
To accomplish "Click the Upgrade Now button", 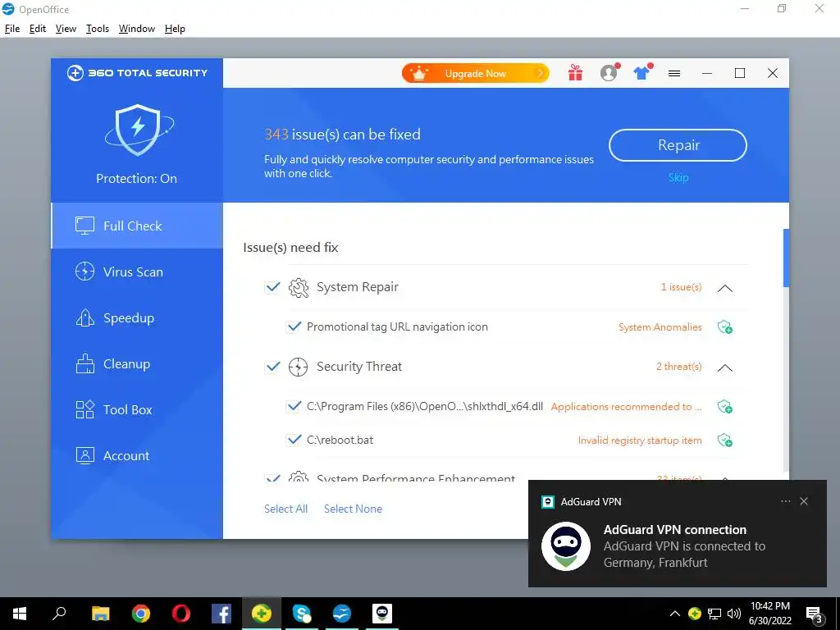I will [475, 73].
